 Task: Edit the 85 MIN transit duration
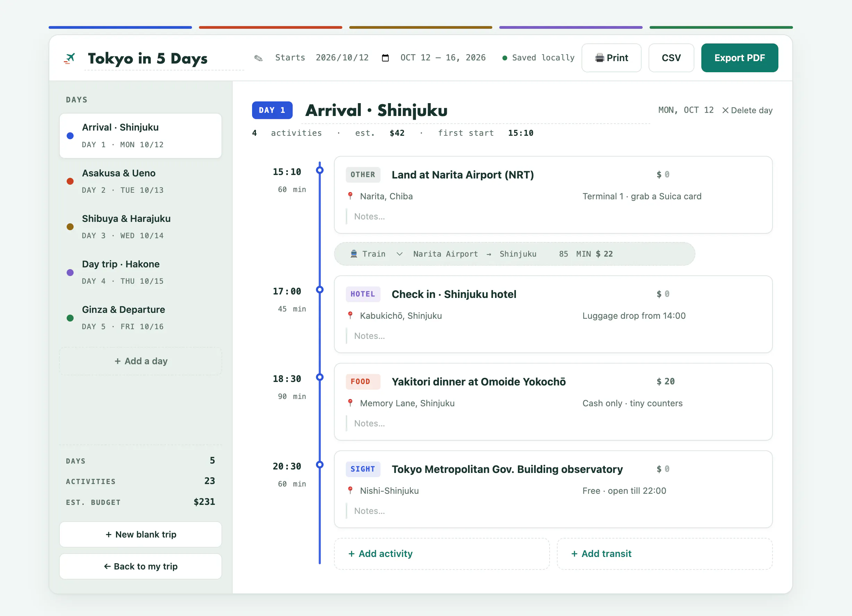click(563, 254)
